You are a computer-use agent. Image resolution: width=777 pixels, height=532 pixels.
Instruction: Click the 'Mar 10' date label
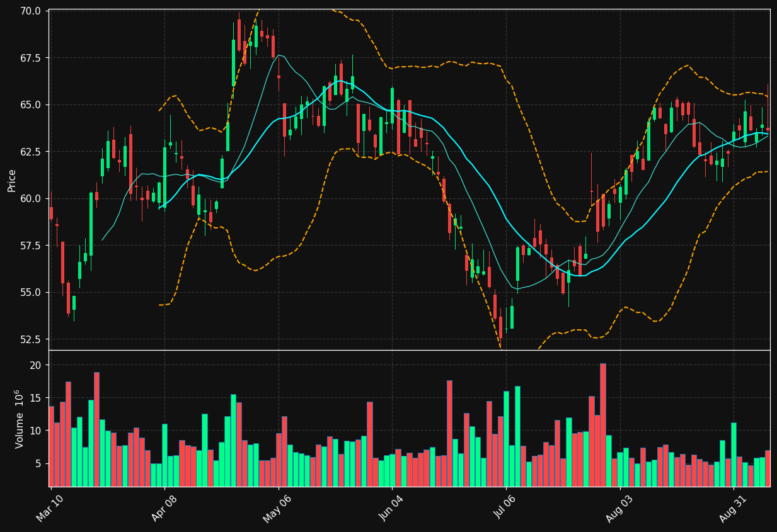(50, 507)
